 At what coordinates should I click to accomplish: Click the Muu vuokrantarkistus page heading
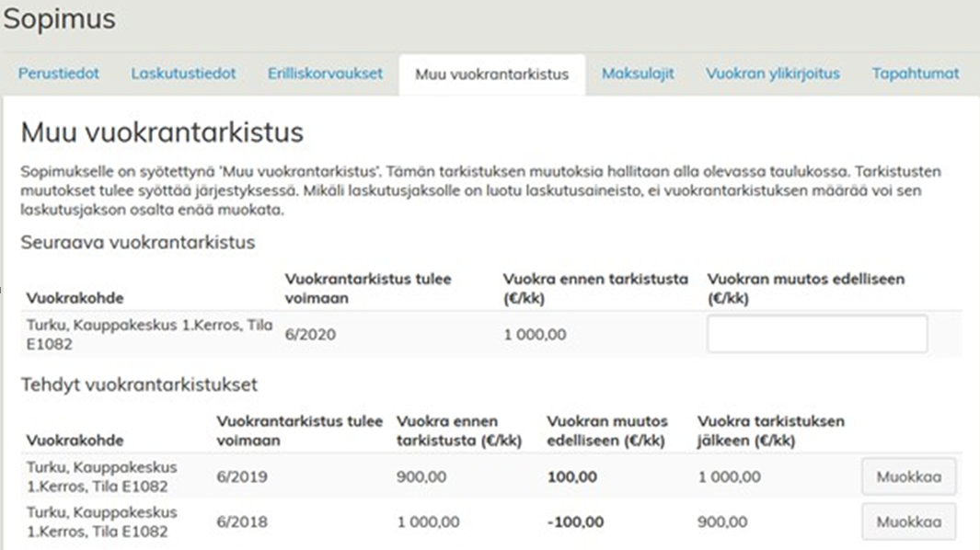162,132
